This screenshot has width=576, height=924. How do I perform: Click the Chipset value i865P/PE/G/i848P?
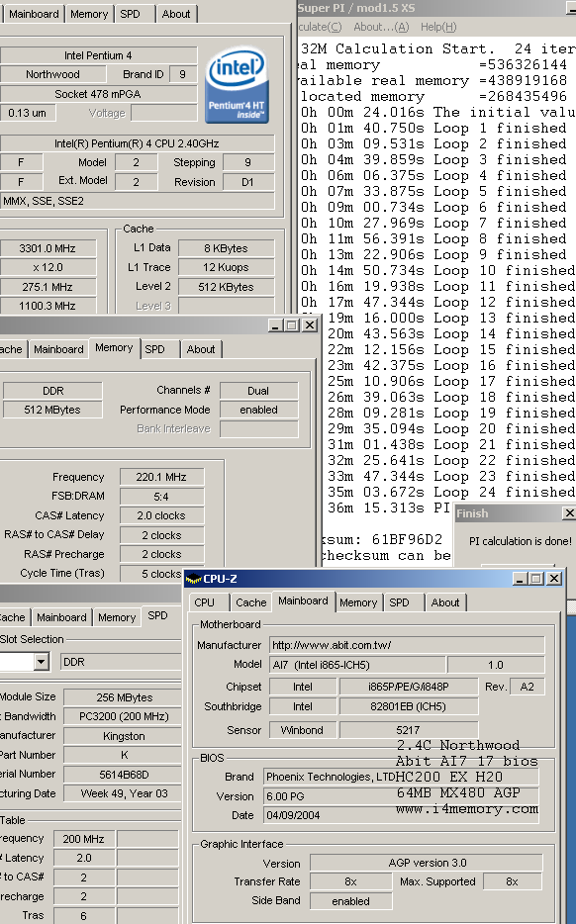click(x=408, y=687)
